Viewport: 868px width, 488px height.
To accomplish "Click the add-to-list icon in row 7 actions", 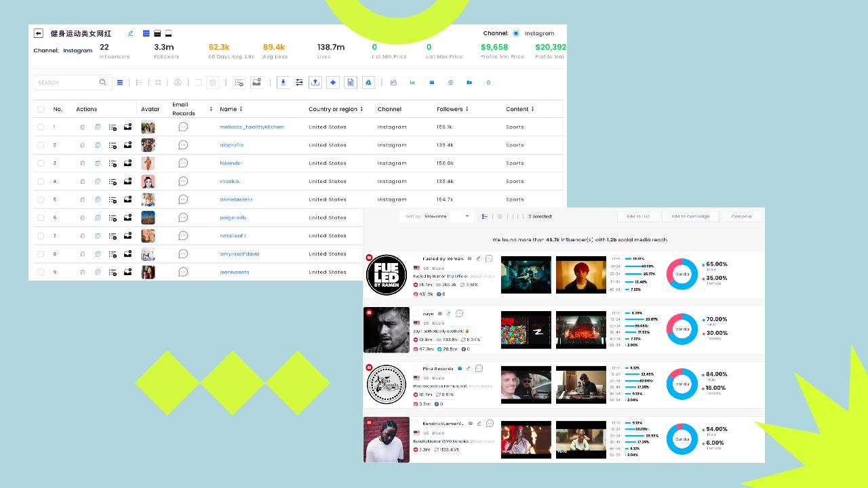I will click(113, 236).
